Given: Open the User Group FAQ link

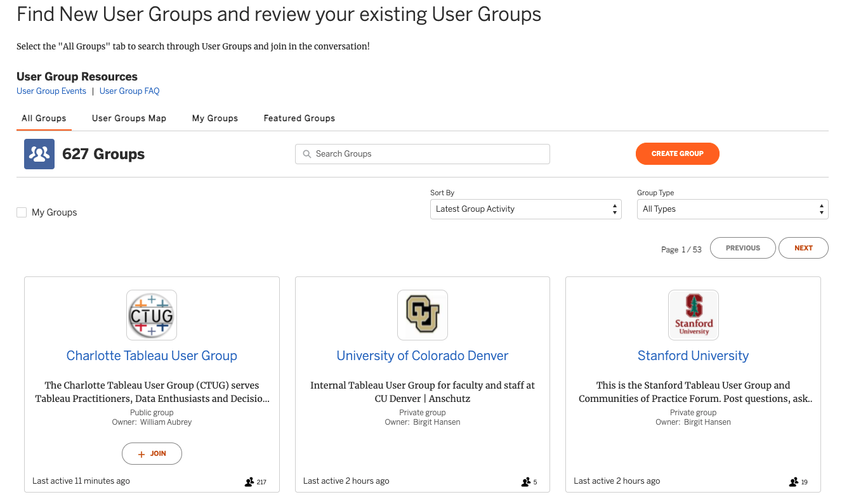Looking at the screenshot, I should (x=129, y=91).
